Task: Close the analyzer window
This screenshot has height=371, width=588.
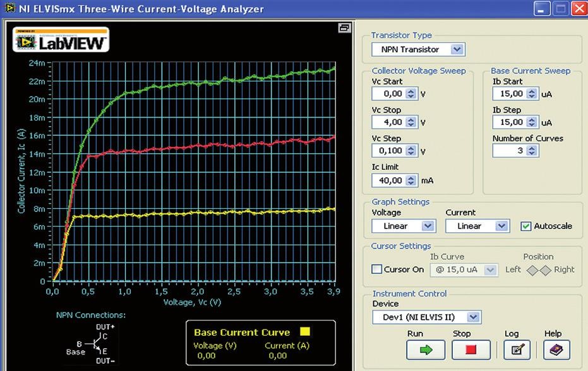Action: click(579, 9)
